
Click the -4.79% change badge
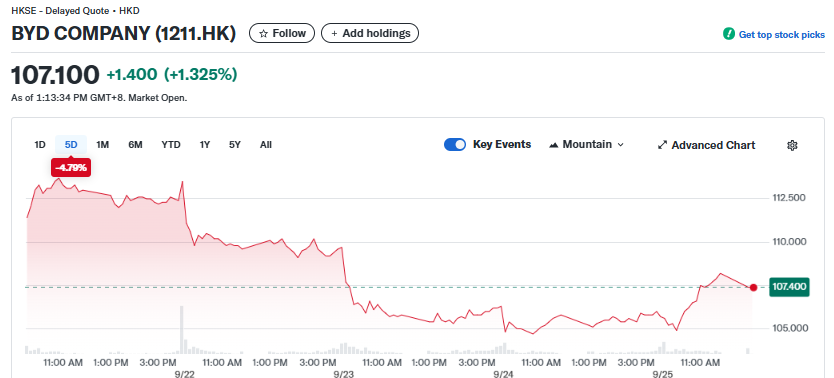pyautogui.click(x=71, y=168)
